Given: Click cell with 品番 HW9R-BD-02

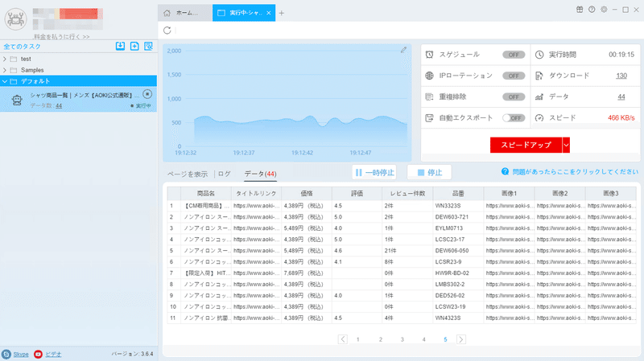Looking at the screenshot, I should (x=458, y=273).
